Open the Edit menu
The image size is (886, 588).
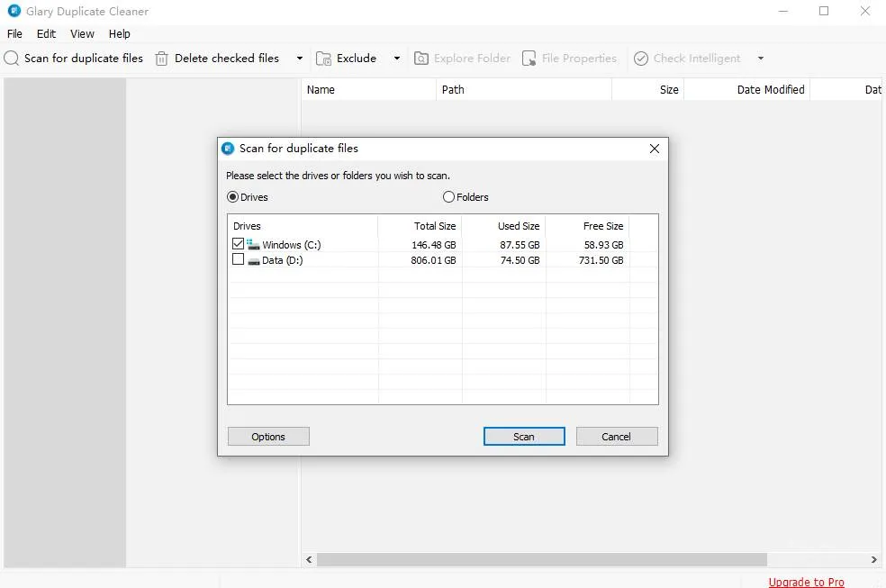(46, 34)
